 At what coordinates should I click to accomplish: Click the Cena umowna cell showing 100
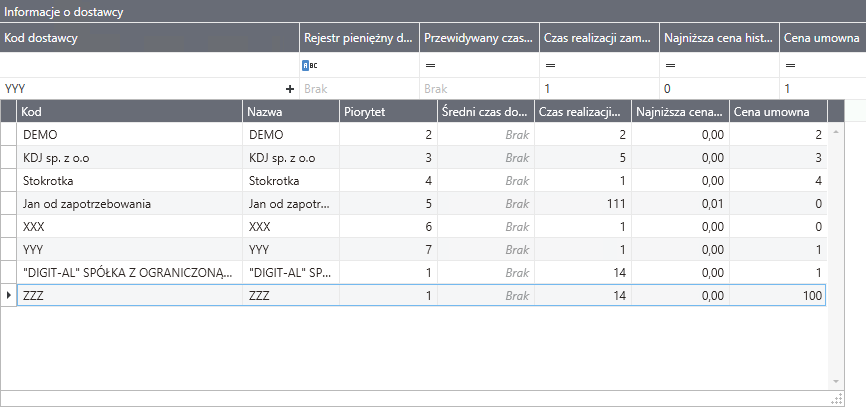[778, 296]
